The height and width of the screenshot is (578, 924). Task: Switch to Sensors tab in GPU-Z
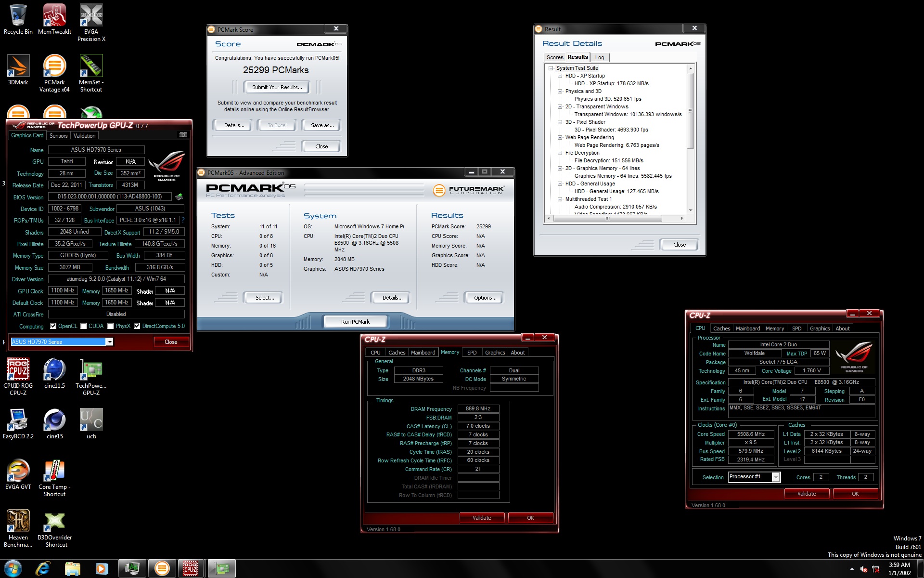pos(58,136)
